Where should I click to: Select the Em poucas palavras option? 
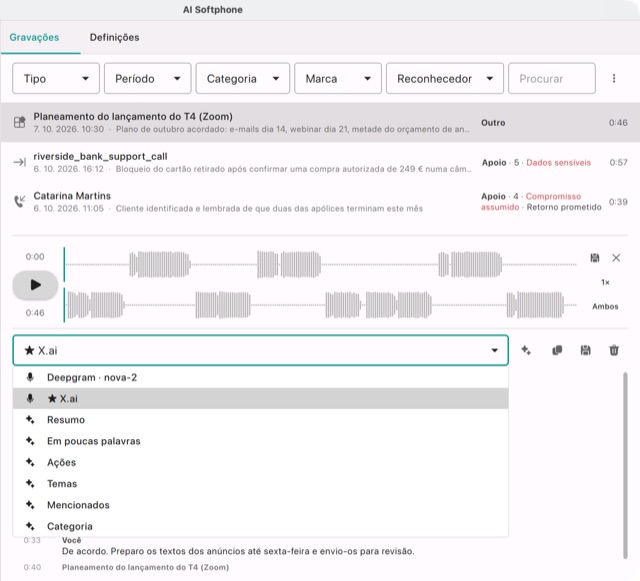(x=260, y=441)
